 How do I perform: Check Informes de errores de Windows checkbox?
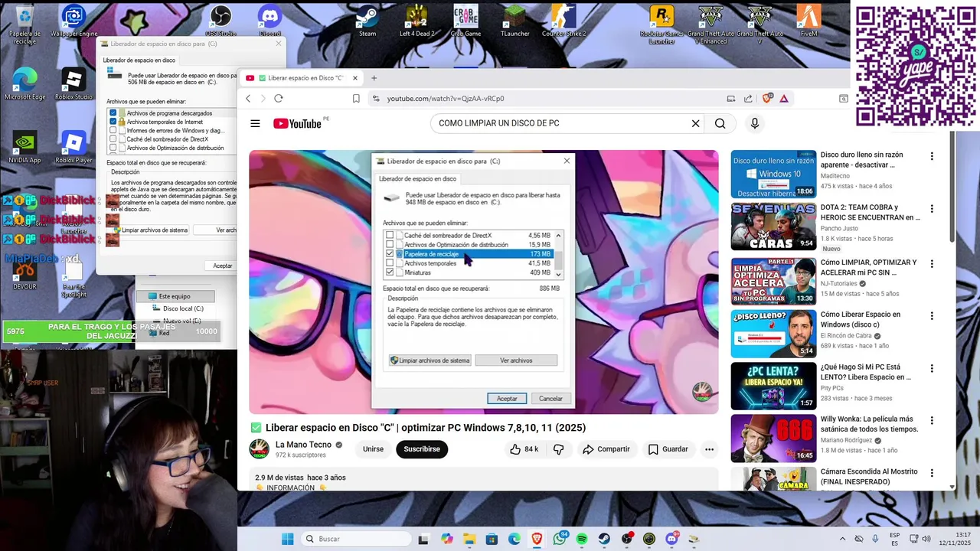pyautogui.click(x=113, y=130)
